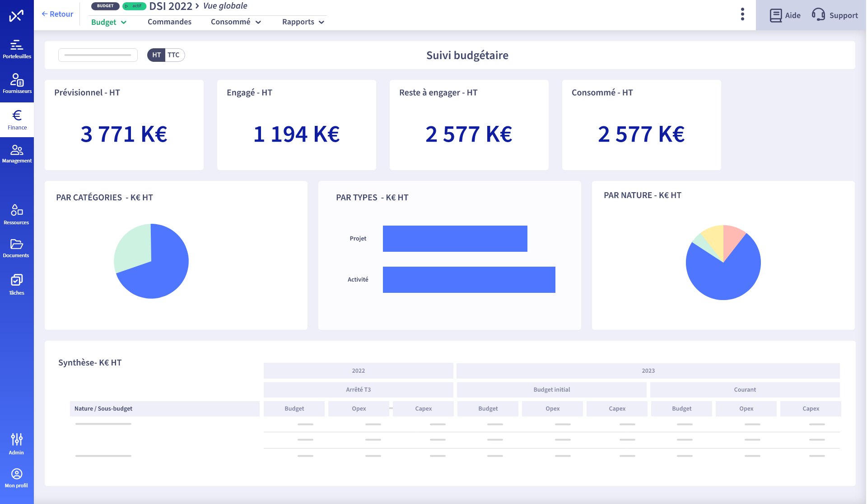Open Mon profil from the sidebar
The height and width of the screenshot is (504, 867).
point(16,477)
